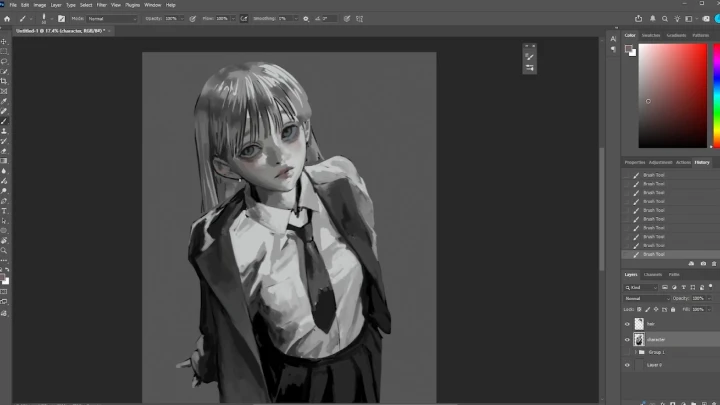Select the Eraser tool

click(4, 151)
